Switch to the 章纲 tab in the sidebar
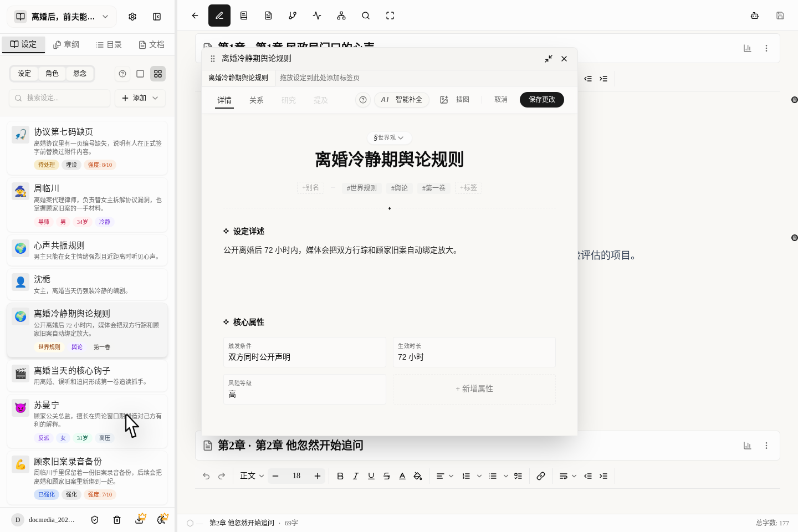This screenshot has height=532, width=798. (x=66, y=44)
